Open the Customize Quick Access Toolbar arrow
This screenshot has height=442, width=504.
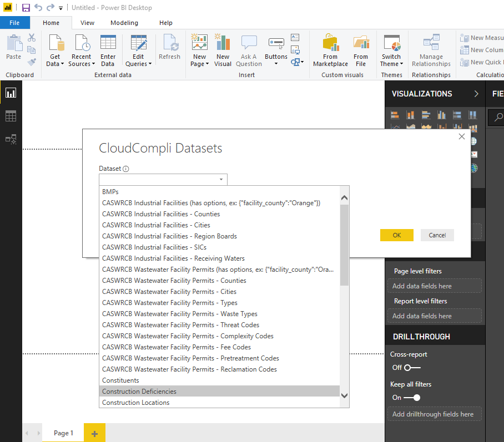tap(61, 8)
